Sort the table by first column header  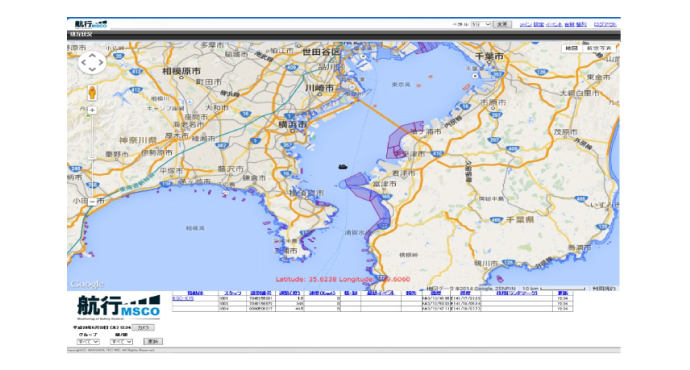tap(195, 293)
